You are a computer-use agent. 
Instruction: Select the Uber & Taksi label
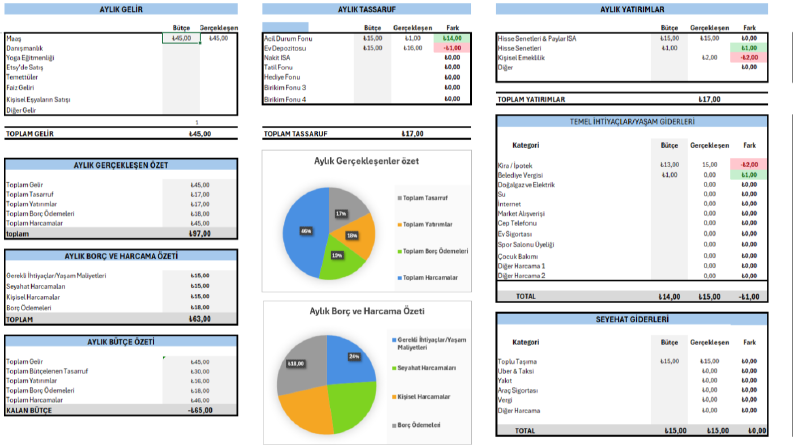516,371
